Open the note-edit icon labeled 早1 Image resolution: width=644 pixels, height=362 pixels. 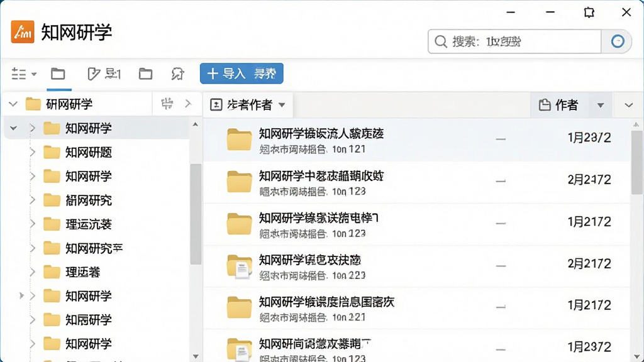coord(104,74)
